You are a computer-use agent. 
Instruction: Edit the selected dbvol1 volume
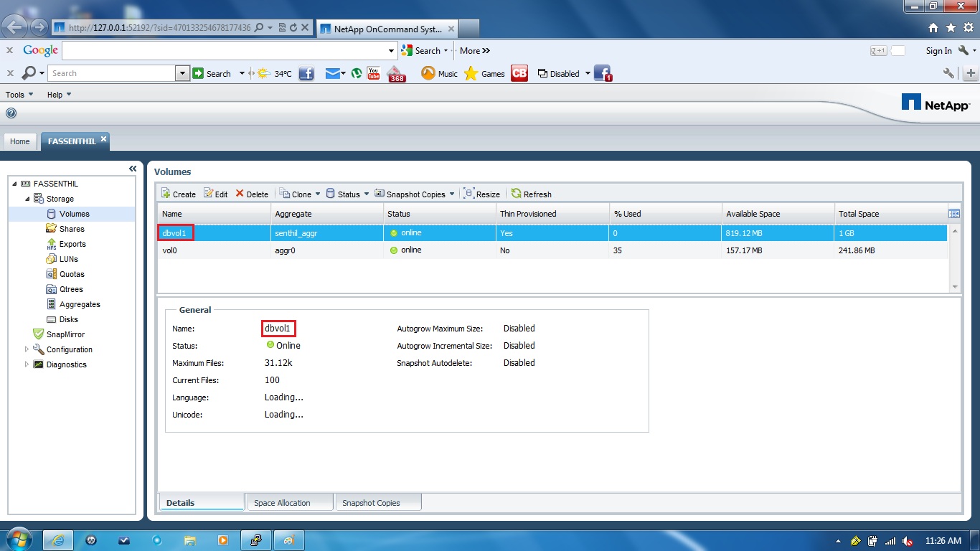(215, 193)
